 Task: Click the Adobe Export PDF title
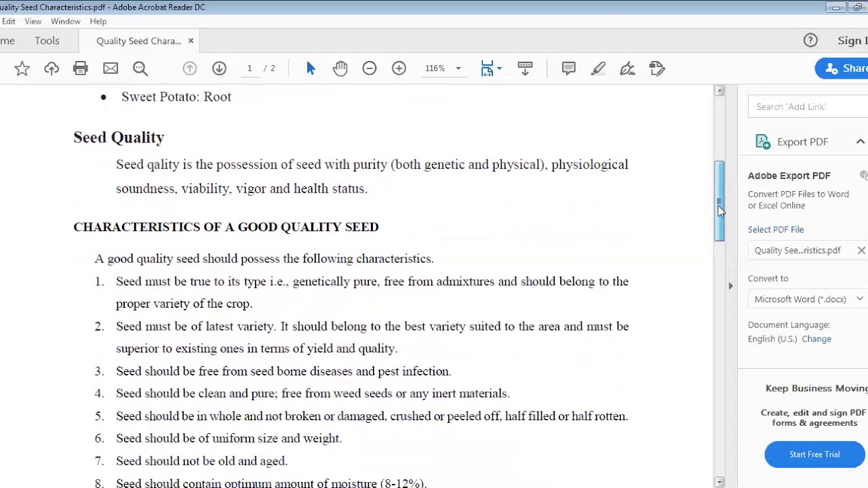[x=789, y=176]
